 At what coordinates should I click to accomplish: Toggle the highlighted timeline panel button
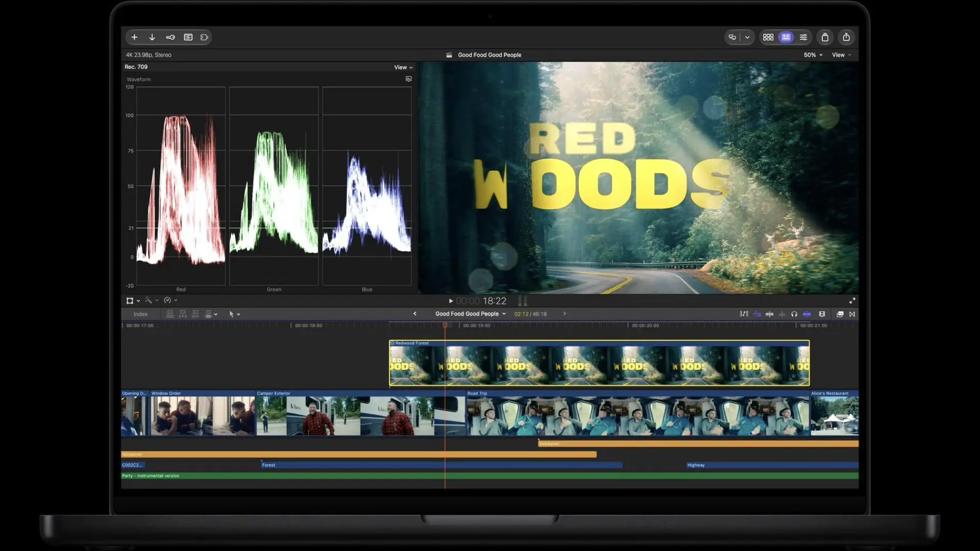(786, 37)
